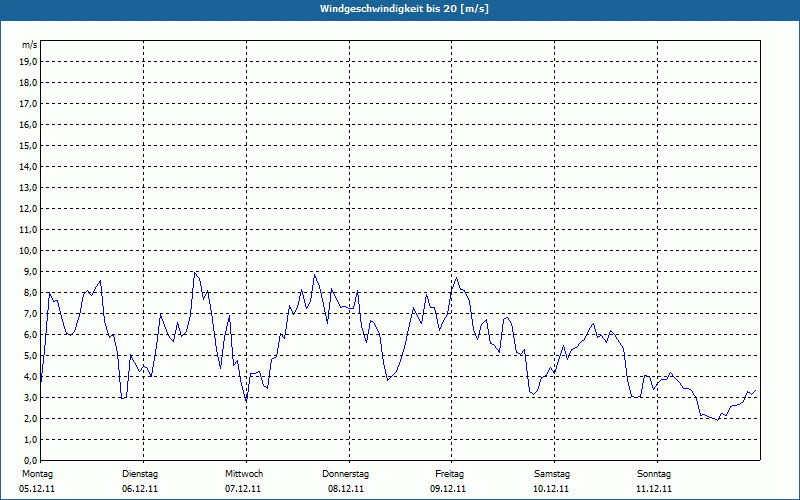The width and height of the screenshot is (800, 500).
Task: Click the 10,0 y-axis label
Action: point(28,251)
